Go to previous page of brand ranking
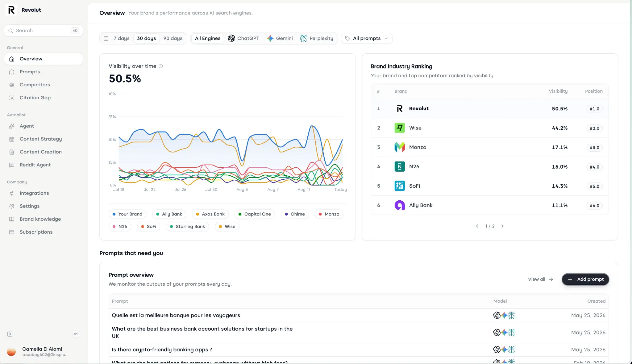 [x=477, y=226]
